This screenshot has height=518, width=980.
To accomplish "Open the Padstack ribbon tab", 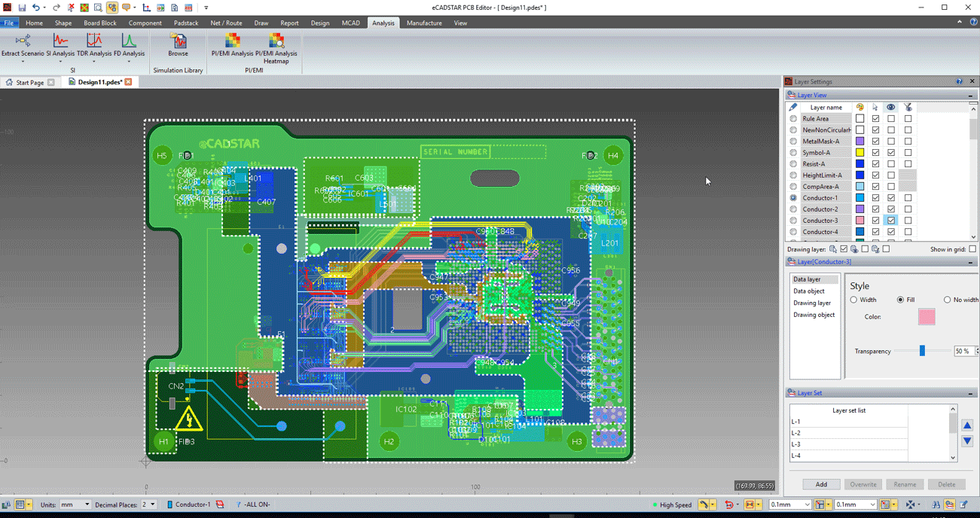I will click(185, 23).
